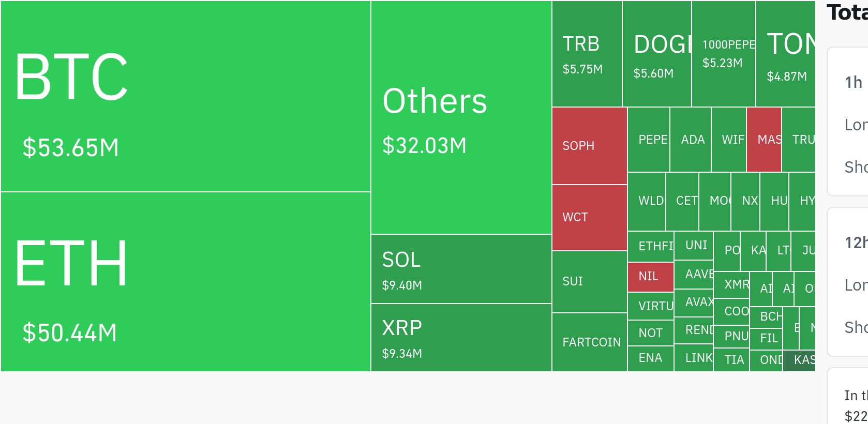Open the SUI tile
This screenshot has height=424, width=868.
point(589,282)
